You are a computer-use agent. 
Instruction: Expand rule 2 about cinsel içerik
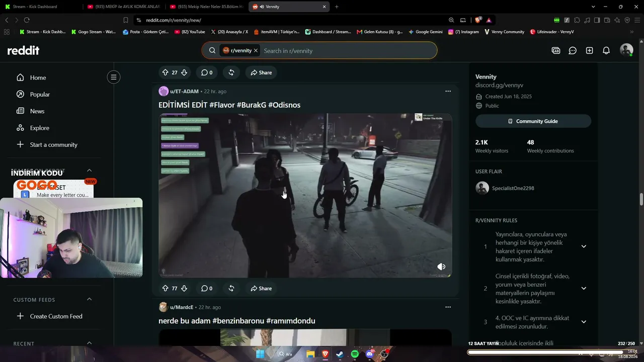click(584, 288)
